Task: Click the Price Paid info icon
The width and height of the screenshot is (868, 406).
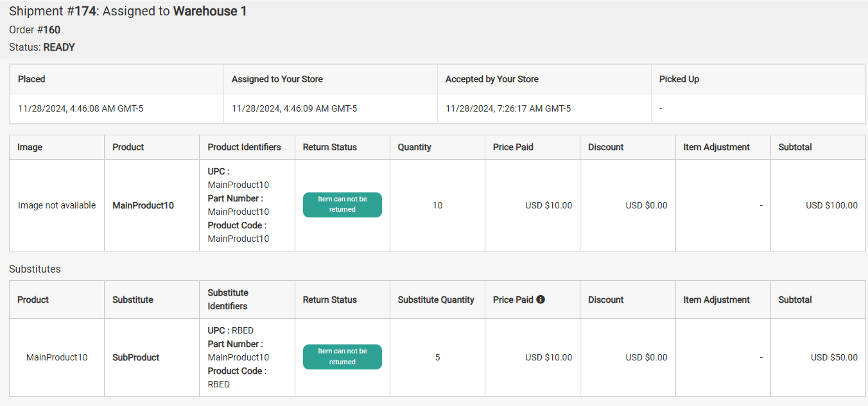Action: tap(540, 299)
